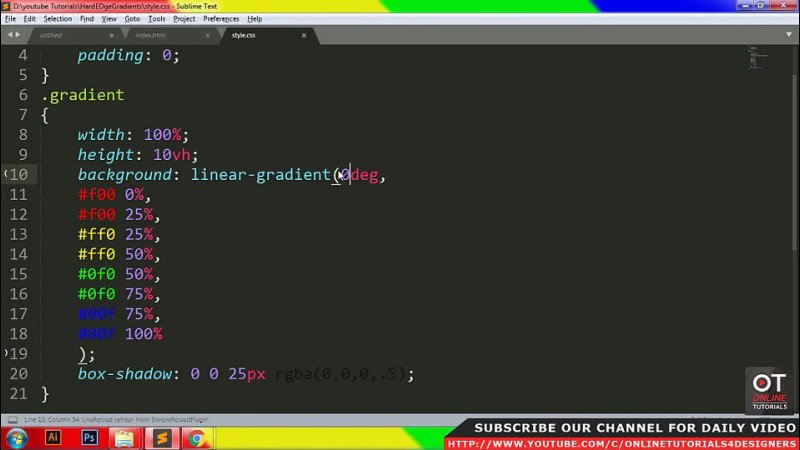Open the Help menu

(x=255, y=19)
